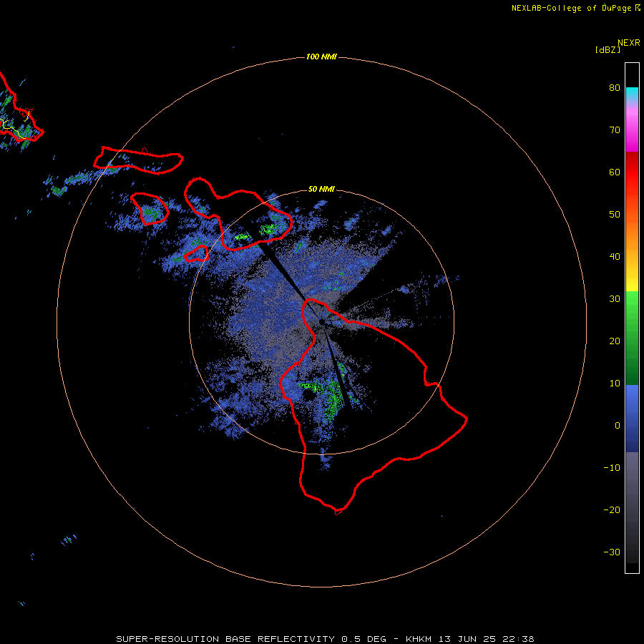Click the 30 dBZ scale value

tap(615, 299)
